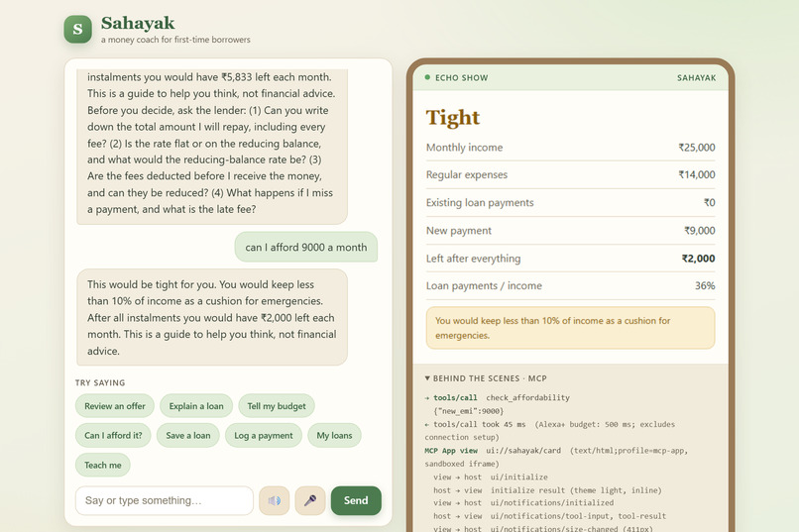The width and height of the screenshot is (799, 532).
Task: Select the 'Left after everything' label
Action: point(474,259)
